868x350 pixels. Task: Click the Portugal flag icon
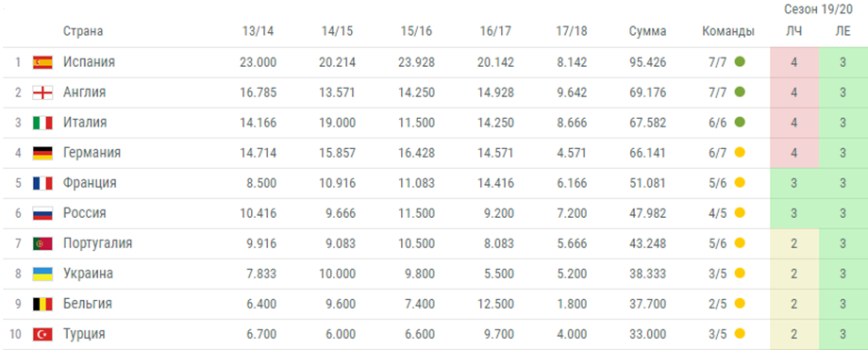coord(42,243)
